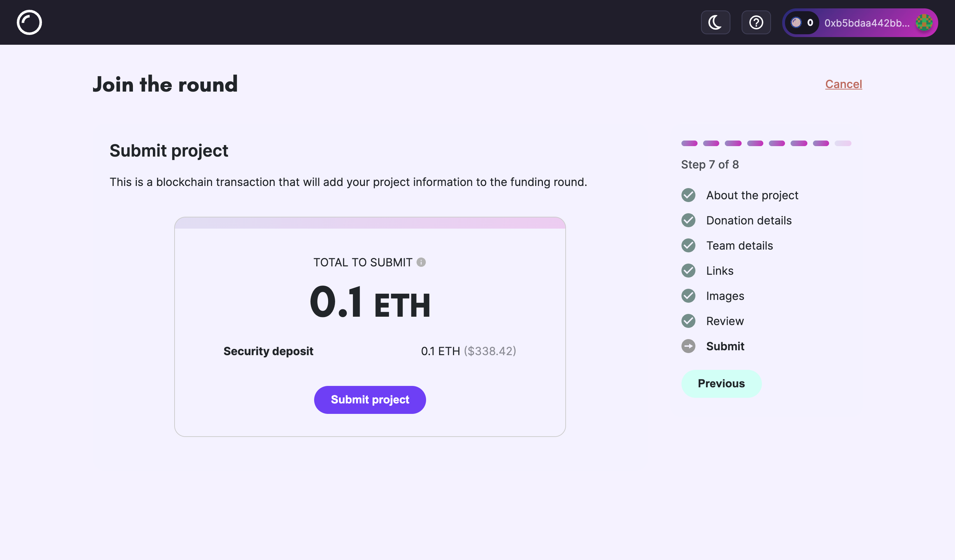Image resolution: width=955 pixels, height=560 pixels.
Task: Toggle dark mode with moon icon
Action: [715, 23]
